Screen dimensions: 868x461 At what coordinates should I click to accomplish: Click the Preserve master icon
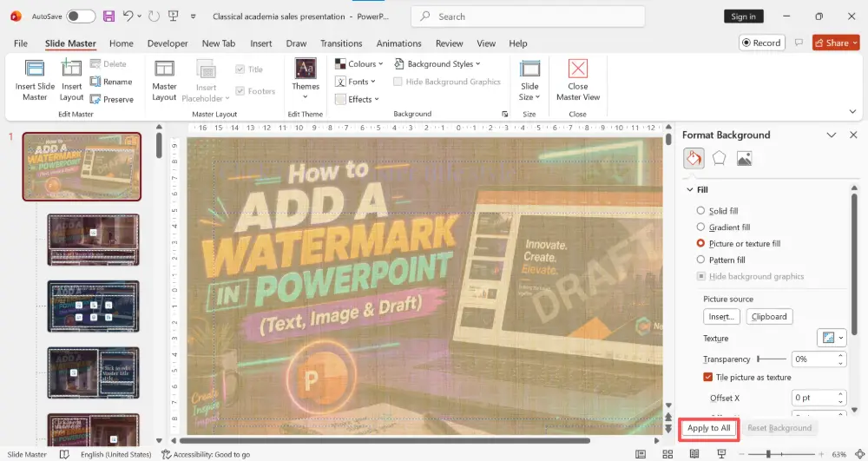pos(95,99)
